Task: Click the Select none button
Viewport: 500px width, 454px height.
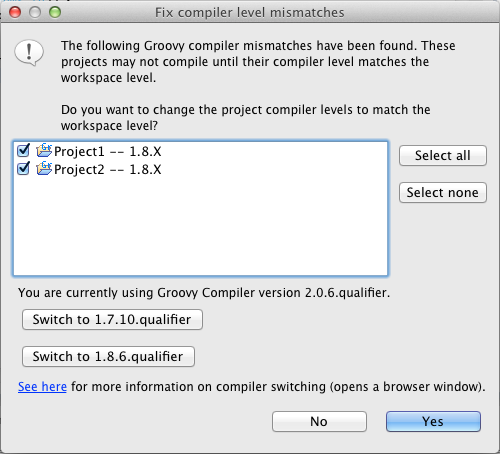Action: [x=443, y=192]
